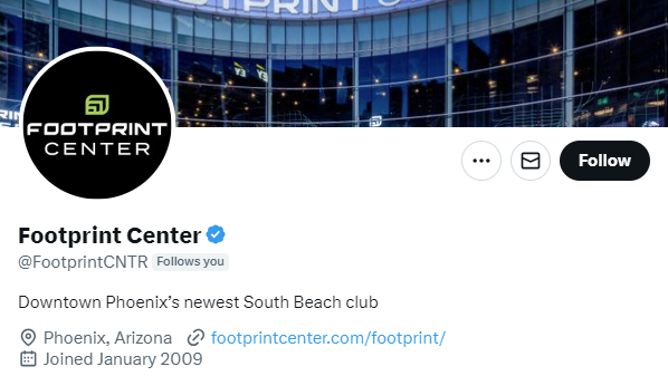Send a message via the envelope icon
Screen dimensions: 668x376
[x=530, y=161]
